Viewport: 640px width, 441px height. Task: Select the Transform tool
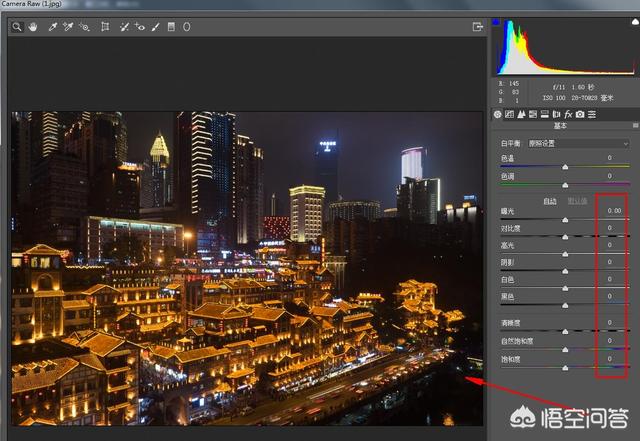(x=105, y=27)
